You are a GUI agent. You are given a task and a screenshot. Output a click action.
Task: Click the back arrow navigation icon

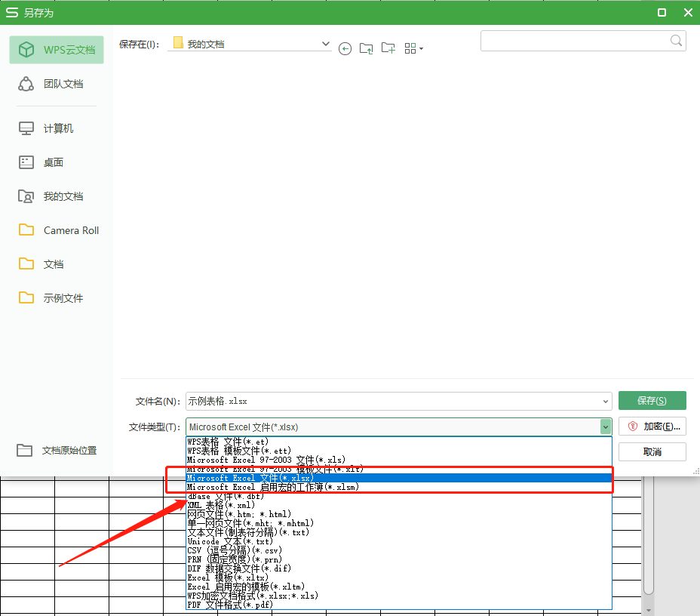345,48
